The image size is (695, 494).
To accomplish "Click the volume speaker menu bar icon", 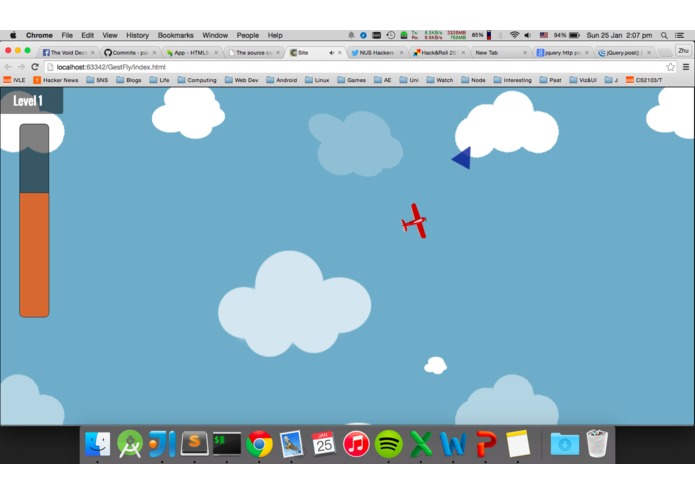I will pyautogui.click(x=527, y=35).
